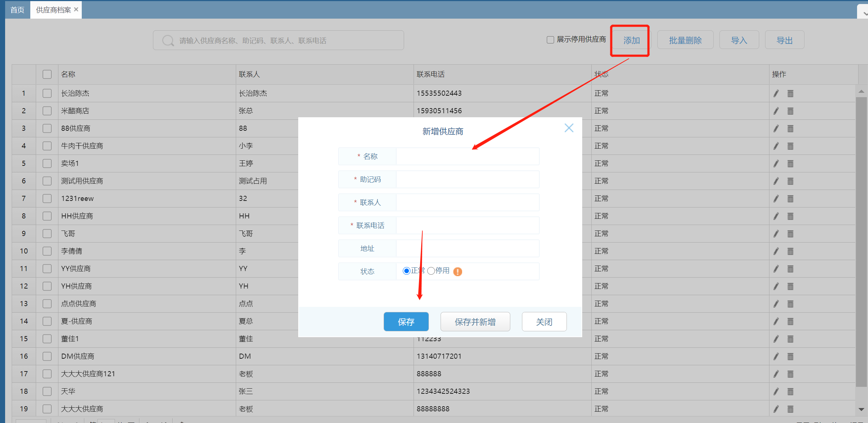
Task: Edit 点点供应商 row pencil icon
Action: pos(776,304)
